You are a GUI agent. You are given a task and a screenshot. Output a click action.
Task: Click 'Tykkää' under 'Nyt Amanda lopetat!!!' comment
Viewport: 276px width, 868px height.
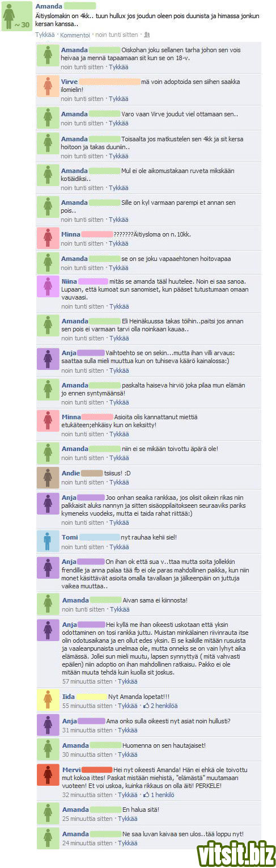coord(128,706)
